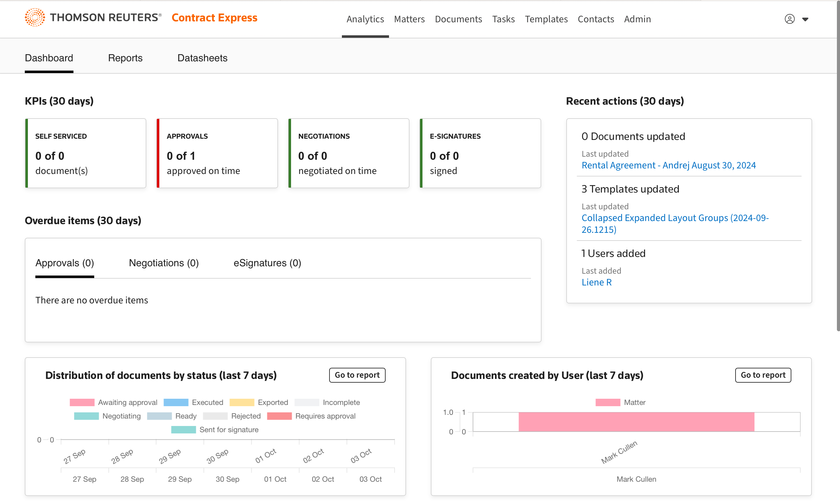Select the Negotiations (0) overdue tab
The image size is (840, 504).
164,263
